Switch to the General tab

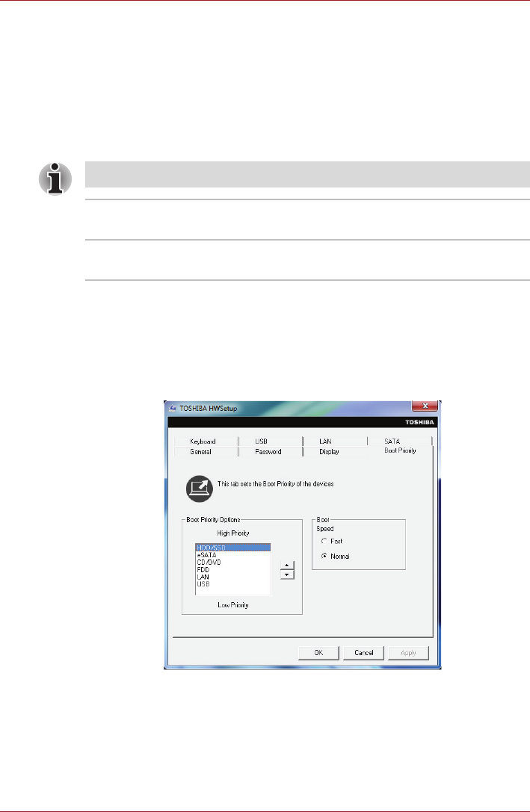(200, 452)
